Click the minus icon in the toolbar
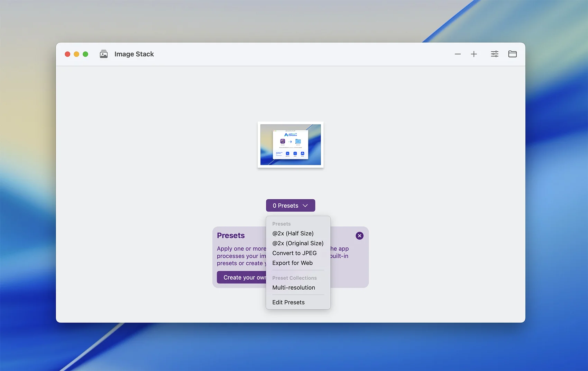588x371 pixels. [458, 54]
